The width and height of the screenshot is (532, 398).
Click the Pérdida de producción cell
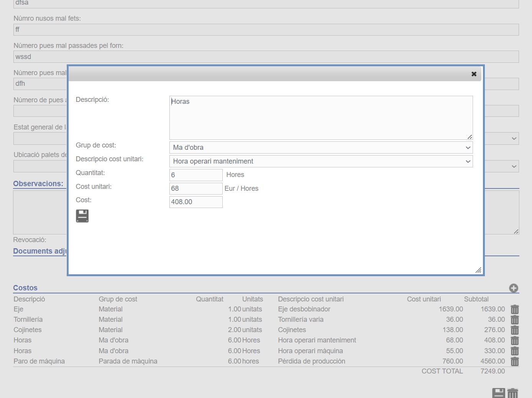(312, 361)
